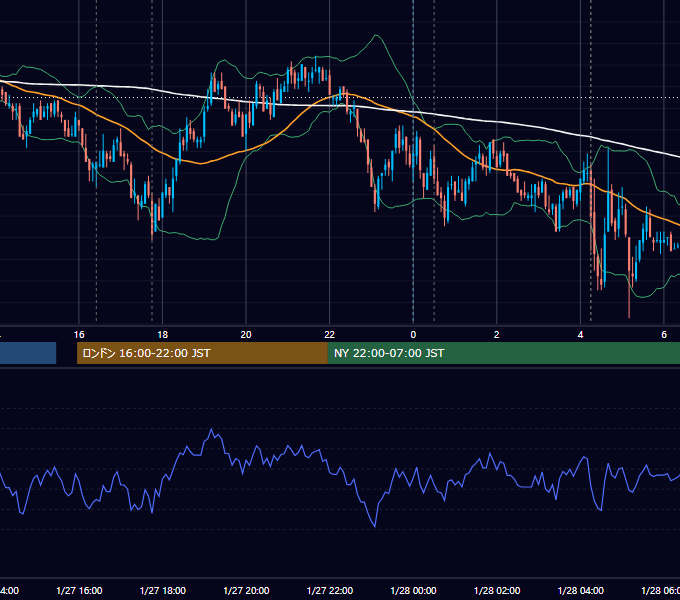Viewport: 680px width, 600px height.
Task: Click the NY 22:00-07:00 JST session bar
Action: (x=503, y=353)
